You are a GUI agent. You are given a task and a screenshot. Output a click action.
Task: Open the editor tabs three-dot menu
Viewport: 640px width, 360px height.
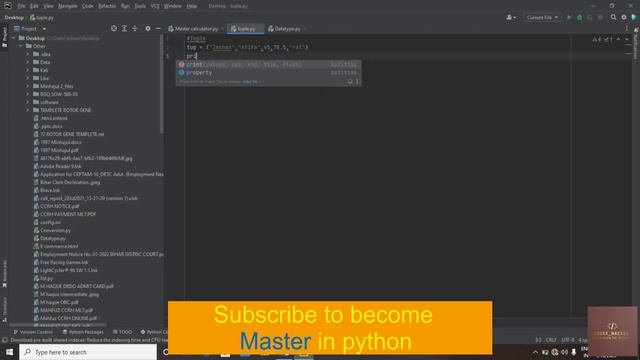click(627, 29)
